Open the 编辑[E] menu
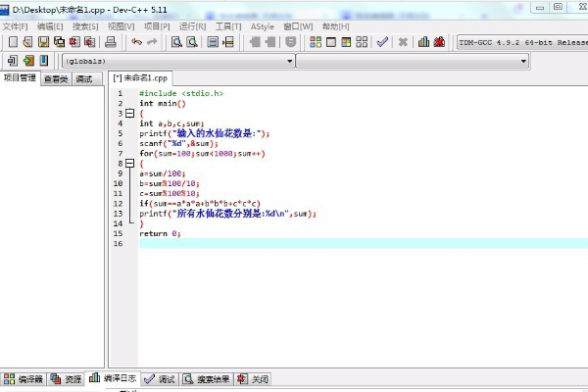The image size is (588, 392). tap(50, 26)
